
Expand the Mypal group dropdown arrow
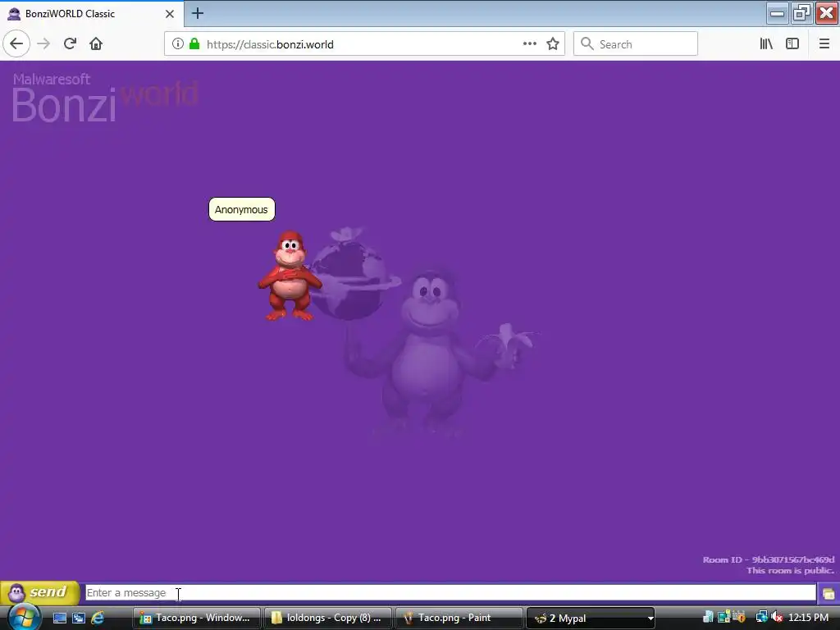pyautogui.click(x=651, y=619)
